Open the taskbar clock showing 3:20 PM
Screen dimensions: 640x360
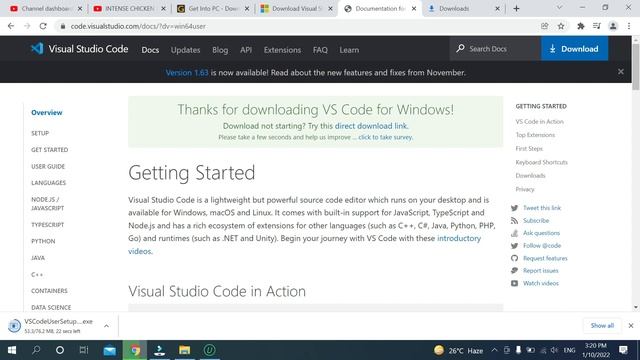pyautogui.click(x=596, y=350)
